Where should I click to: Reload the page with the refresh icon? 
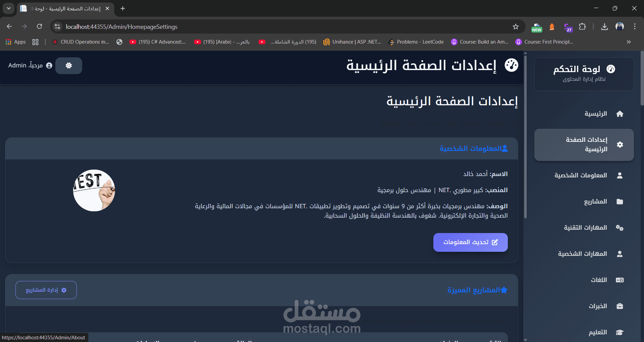[40, 26]
